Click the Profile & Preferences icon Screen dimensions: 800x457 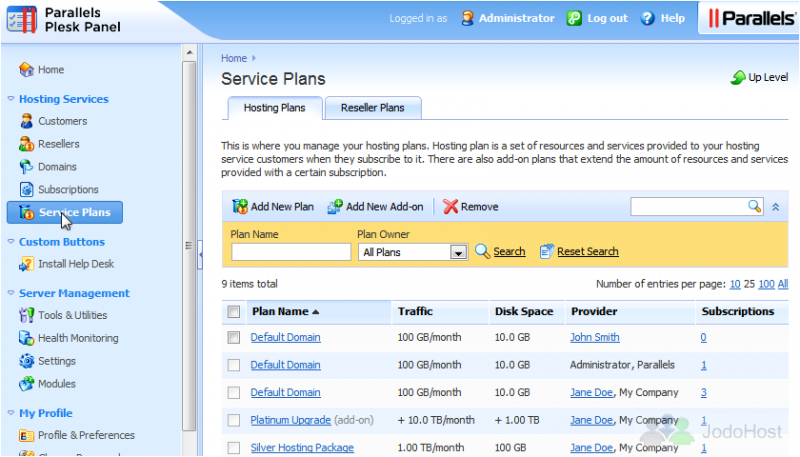(x=26, y=435)
